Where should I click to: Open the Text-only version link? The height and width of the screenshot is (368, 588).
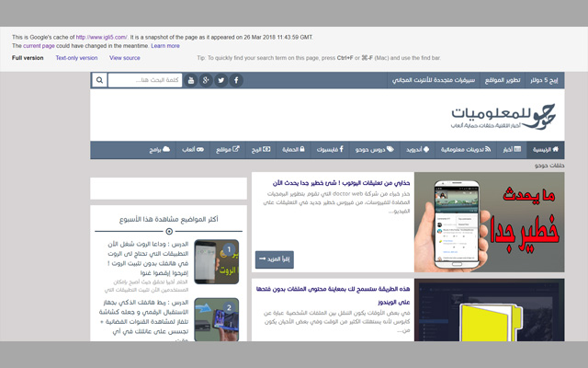pyautogui.click(x=76, y=58)
